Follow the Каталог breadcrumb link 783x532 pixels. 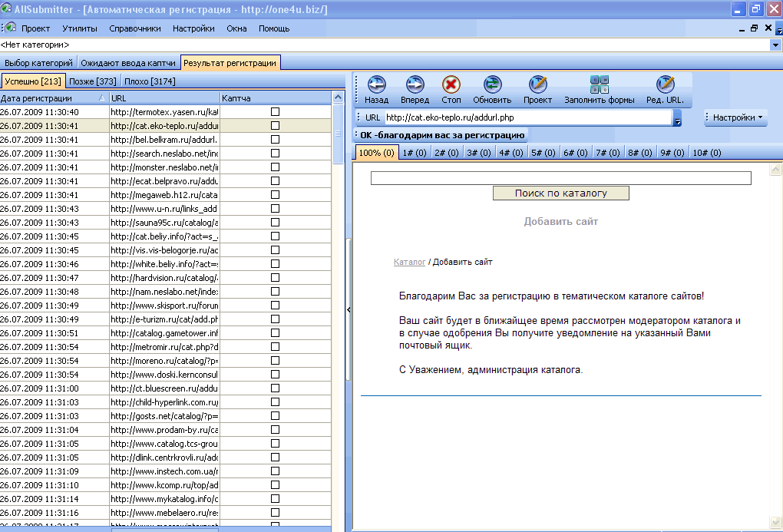409,263
